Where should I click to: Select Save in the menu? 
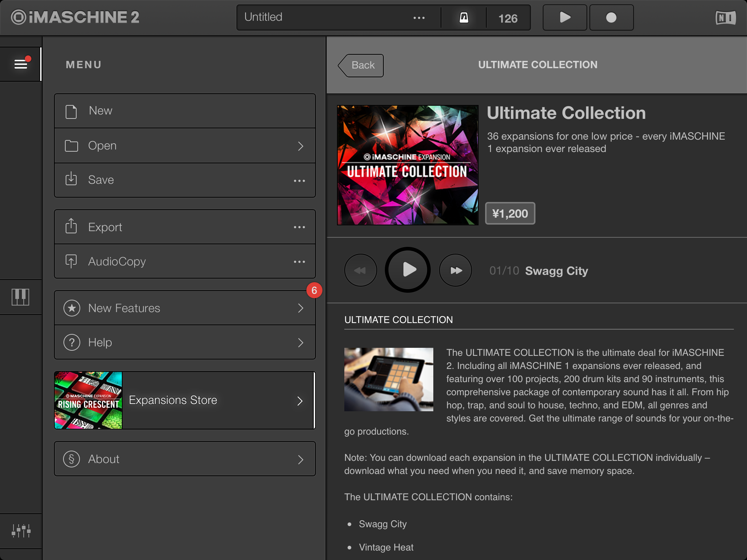pos(185,180)
